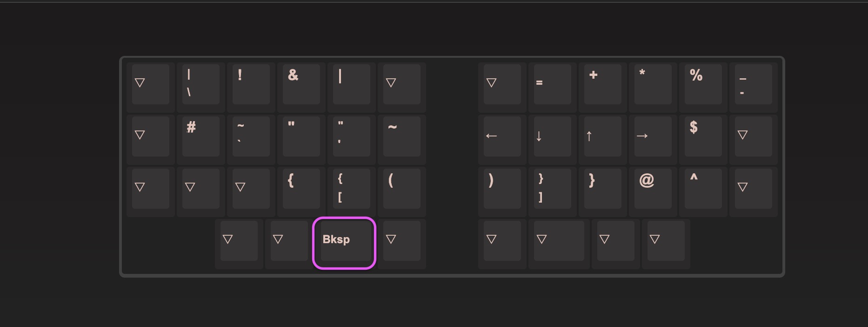This screenshot has height=327, width=868.
Task: Pick the hash (#) key
Action: (x=200, y=136)
